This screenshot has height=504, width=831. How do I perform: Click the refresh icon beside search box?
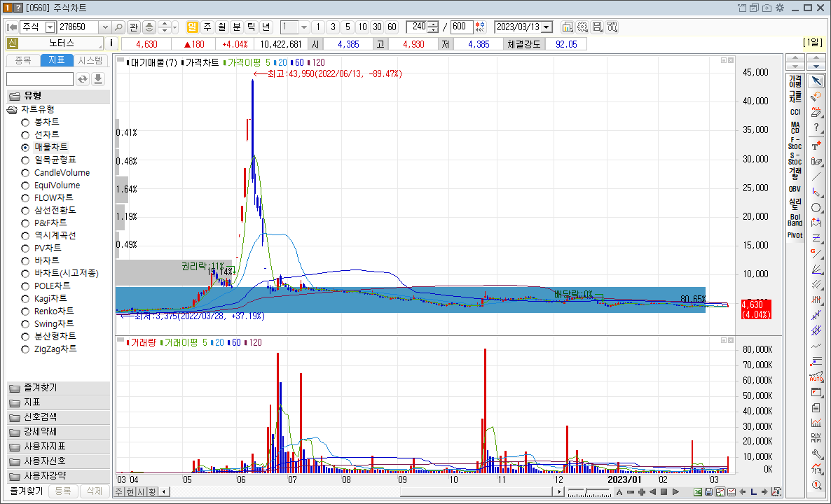(x=83, y=79)
